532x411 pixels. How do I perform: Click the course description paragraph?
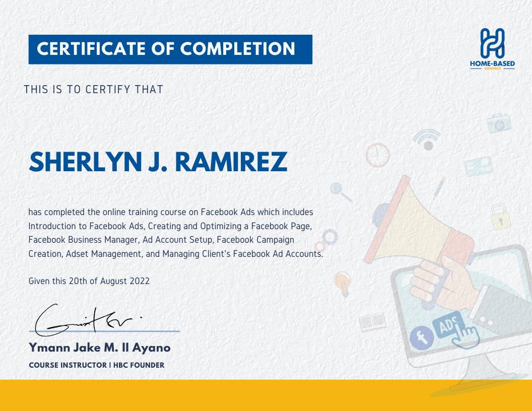point(176,233)
